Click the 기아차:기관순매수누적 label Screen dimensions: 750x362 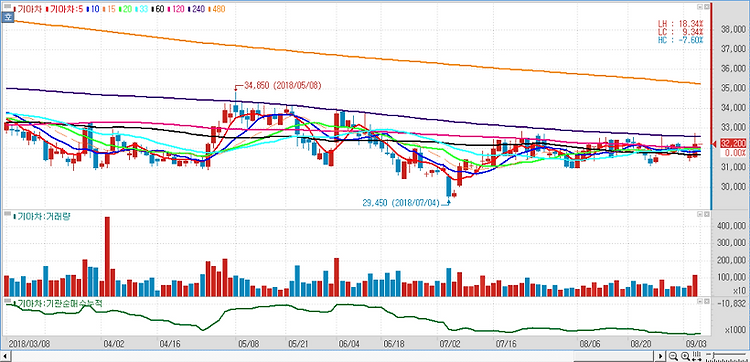tap(59, 303)
